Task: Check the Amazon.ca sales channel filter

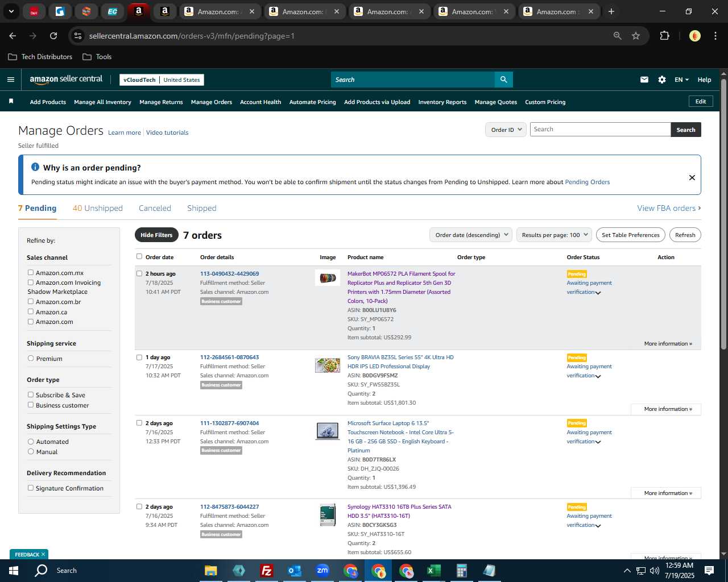Action: coord(31,311)
